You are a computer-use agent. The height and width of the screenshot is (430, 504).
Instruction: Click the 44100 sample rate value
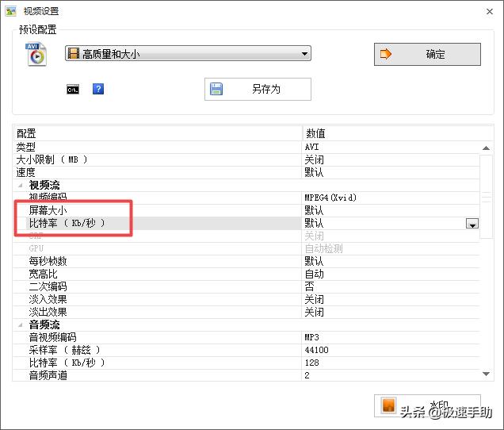point(317,350)
